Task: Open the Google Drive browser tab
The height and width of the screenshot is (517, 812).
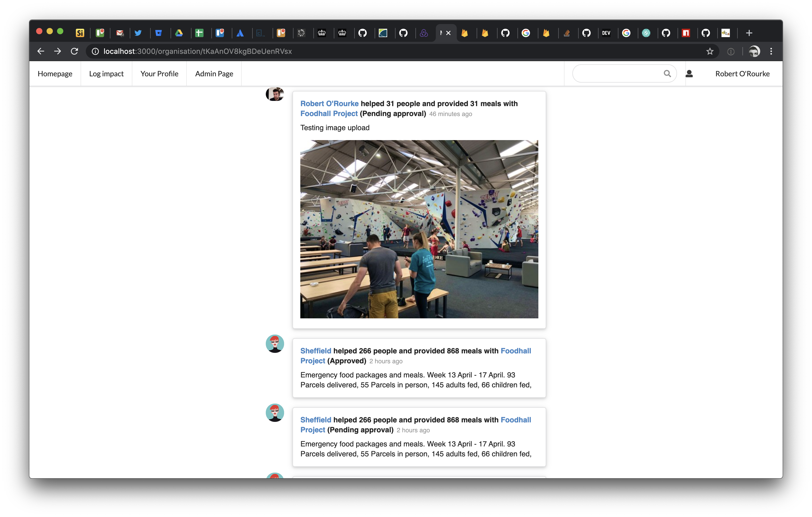Action: pos(179,33)
